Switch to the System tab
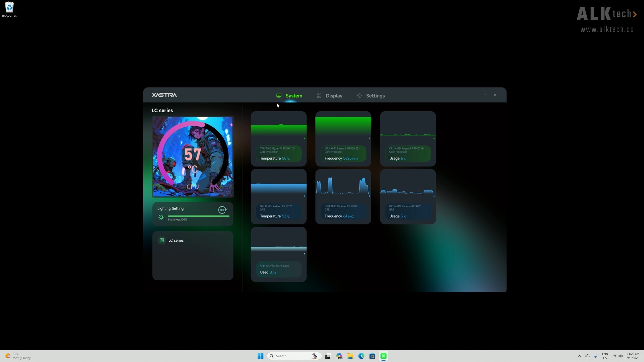 [289, 96]
